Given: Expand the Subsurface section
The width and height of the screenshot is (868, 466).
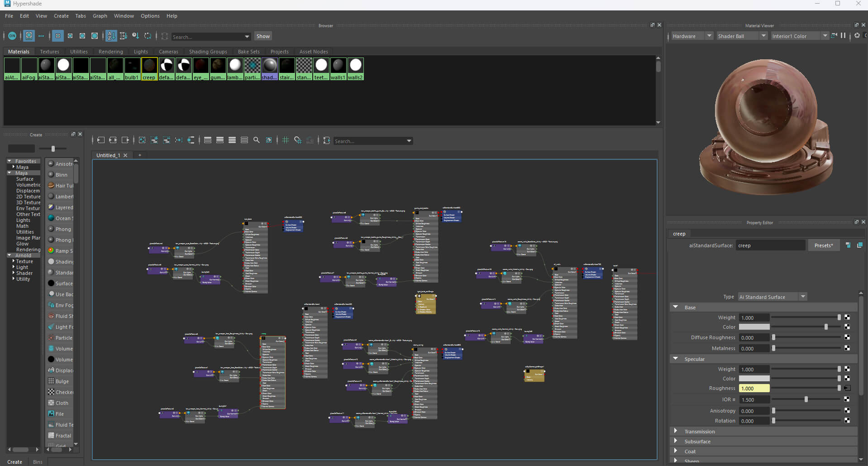Looking at the screenshot, I should pyautogui.click(x=676, y=441).
